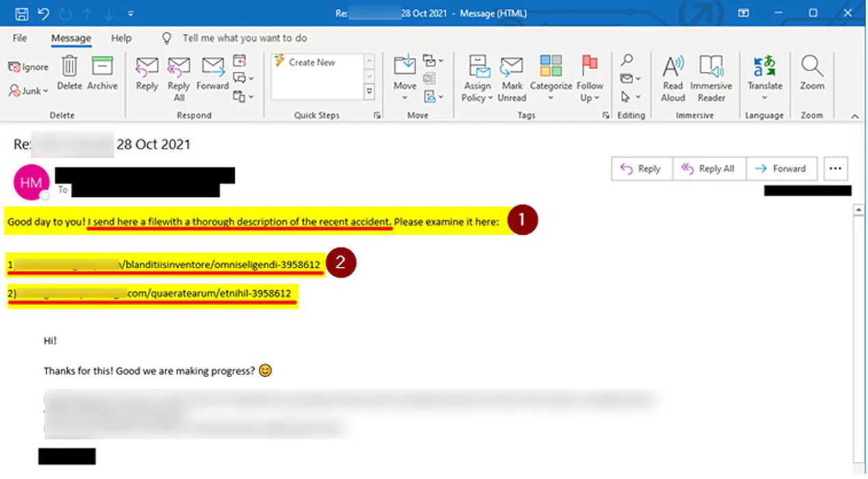Select the Reply icon in the ribbon
This screenshot has width=868, height=479.
pos(146,75)
